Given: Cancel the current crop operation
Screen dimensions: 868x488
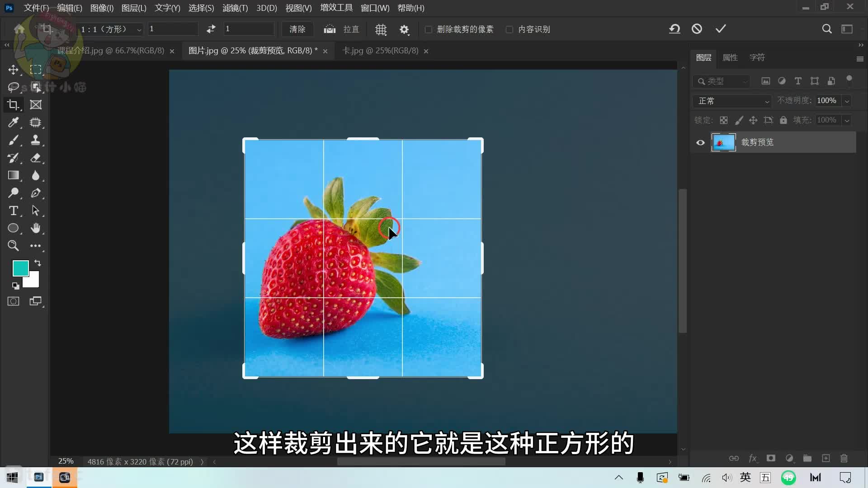Looking at the screenshot, I should (697, 29).
